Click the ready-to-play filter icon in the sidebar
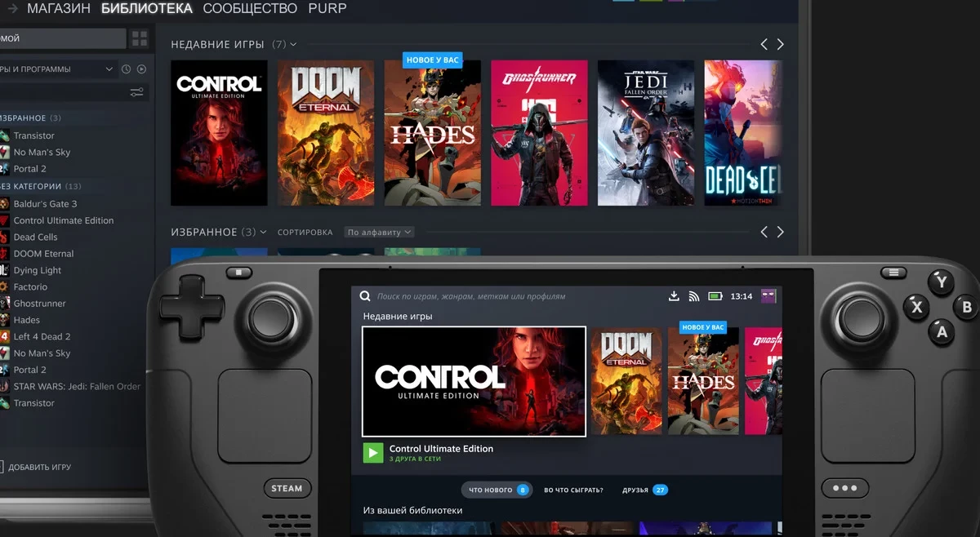Screen dimensions: 980x537 tap(141, 69)
